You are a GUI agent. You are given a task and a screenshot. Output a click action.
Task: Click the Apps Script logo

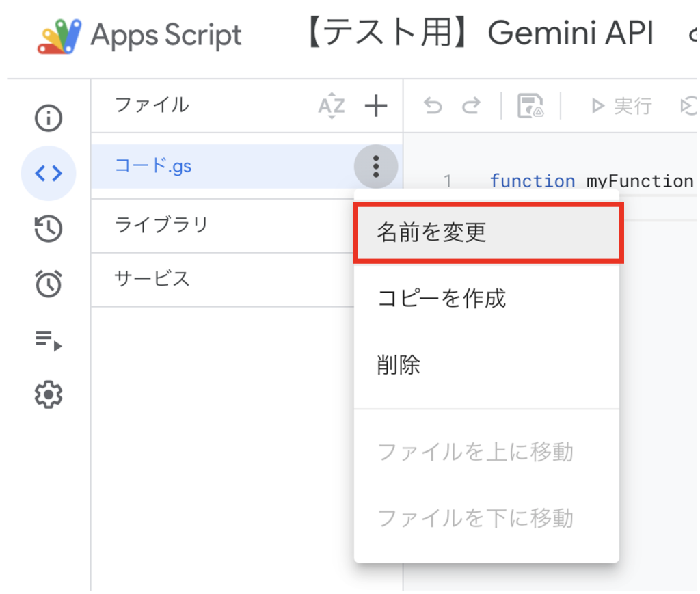pos(58,36)
